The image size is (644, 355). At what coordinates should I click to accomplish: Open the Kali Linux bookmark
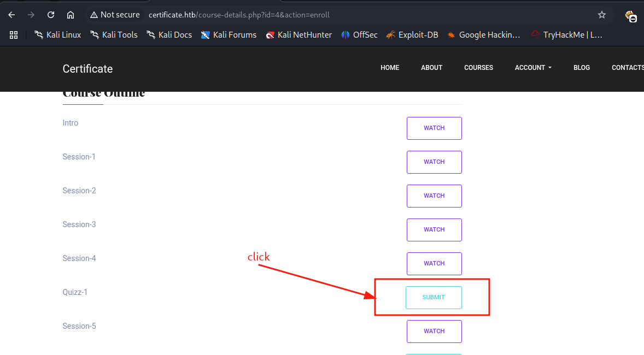click(57, 35)
